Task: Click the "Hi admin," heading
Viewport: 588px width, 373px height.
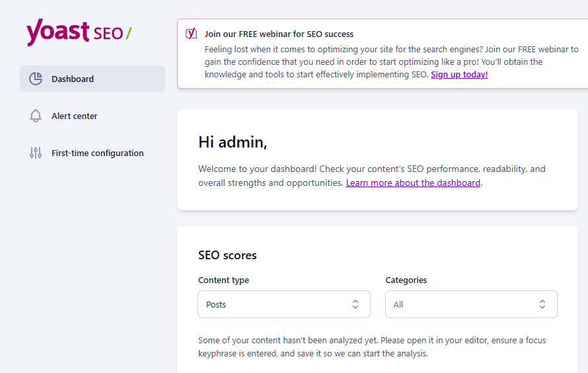Action: click(x=233, y=142)
